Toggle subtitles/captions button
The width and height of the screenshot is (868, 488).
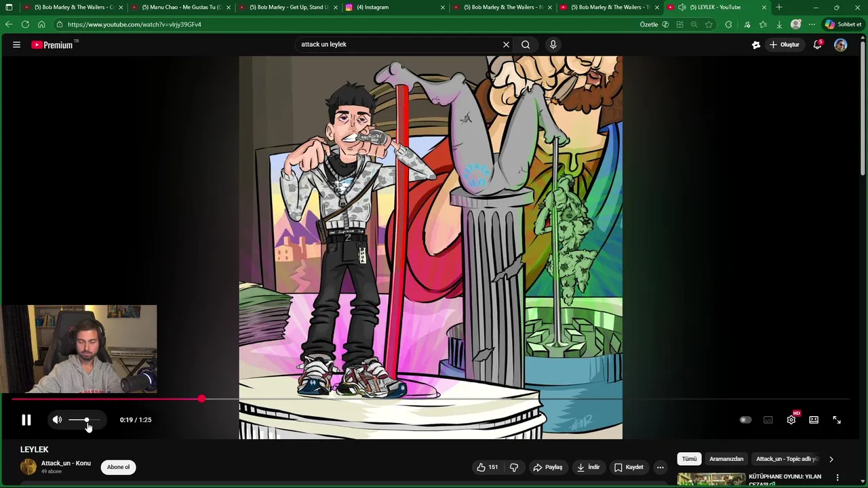click(768, 420)
